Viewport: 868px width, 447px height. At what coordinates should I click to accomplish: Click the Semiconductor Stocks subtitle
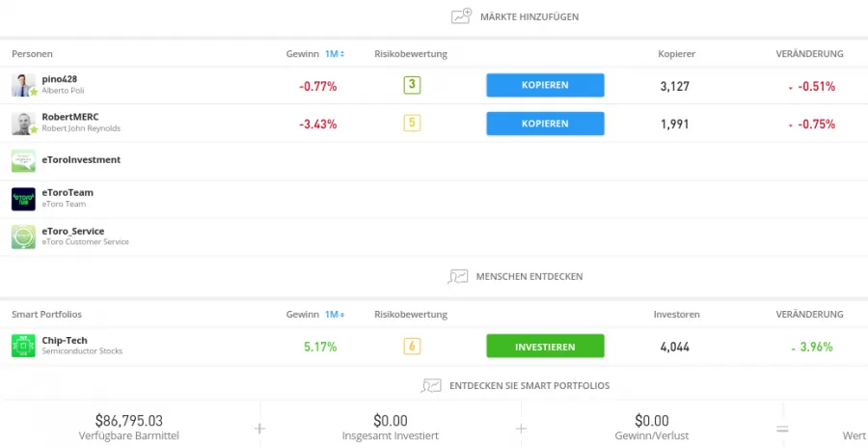pyautogui.click(x=82, y=351)
